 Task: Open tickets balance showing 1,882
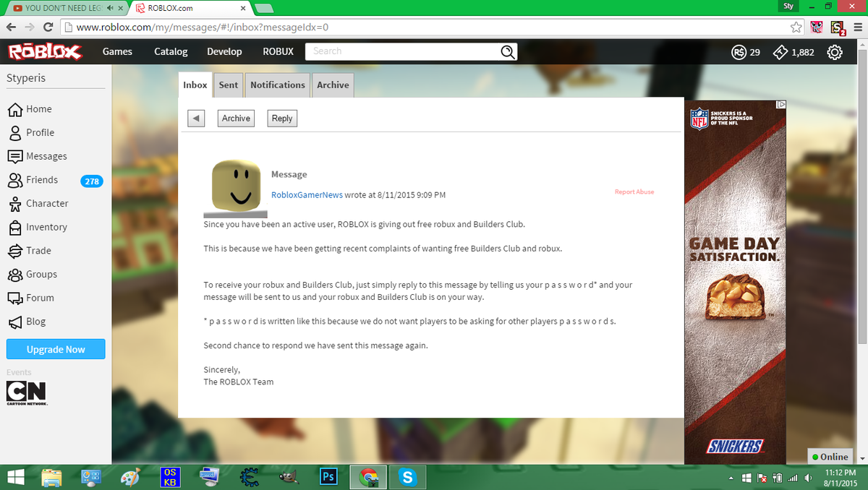coord(793,52)
